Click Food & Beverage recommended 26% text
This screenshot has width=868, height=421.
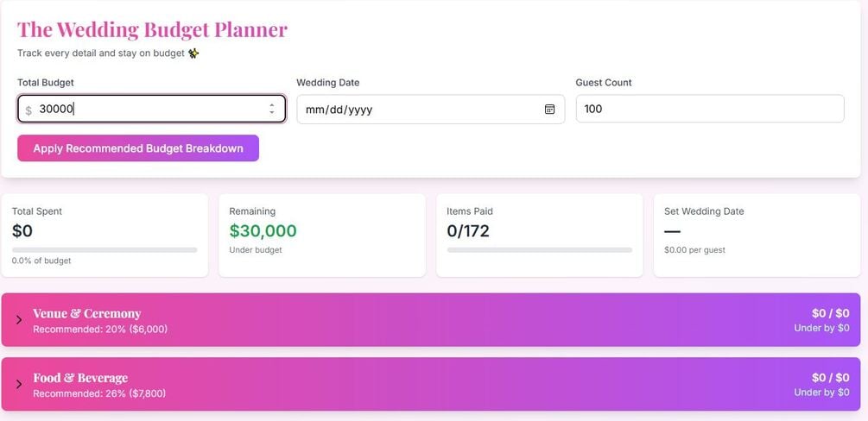[x=99, y=393]
